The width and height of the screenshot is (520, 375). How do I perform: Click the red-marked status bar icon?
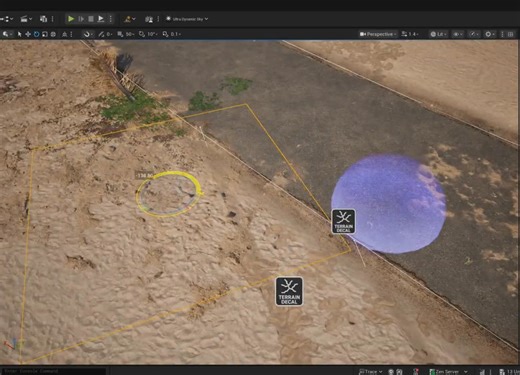coord(416,371)
